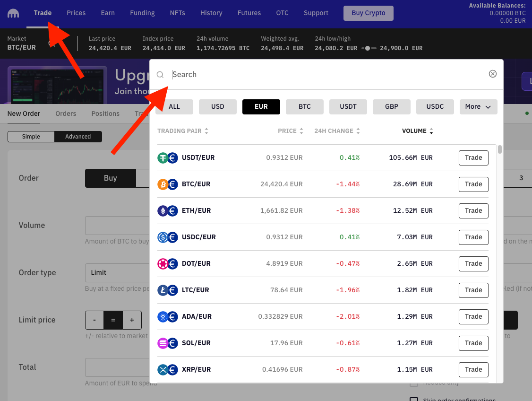Select the Orders tab
Screen dimensions: 532x401
point(66,114)
